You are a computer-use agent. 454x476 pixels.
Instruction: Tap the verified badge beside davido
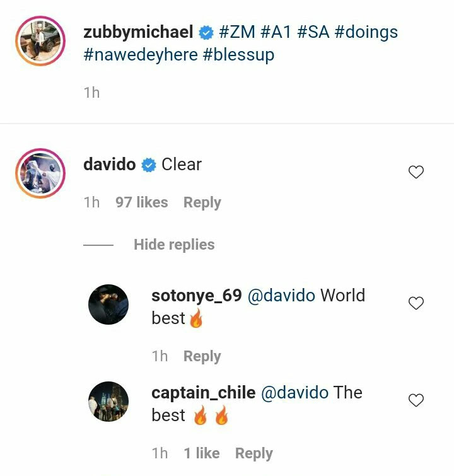click(149, 165)
